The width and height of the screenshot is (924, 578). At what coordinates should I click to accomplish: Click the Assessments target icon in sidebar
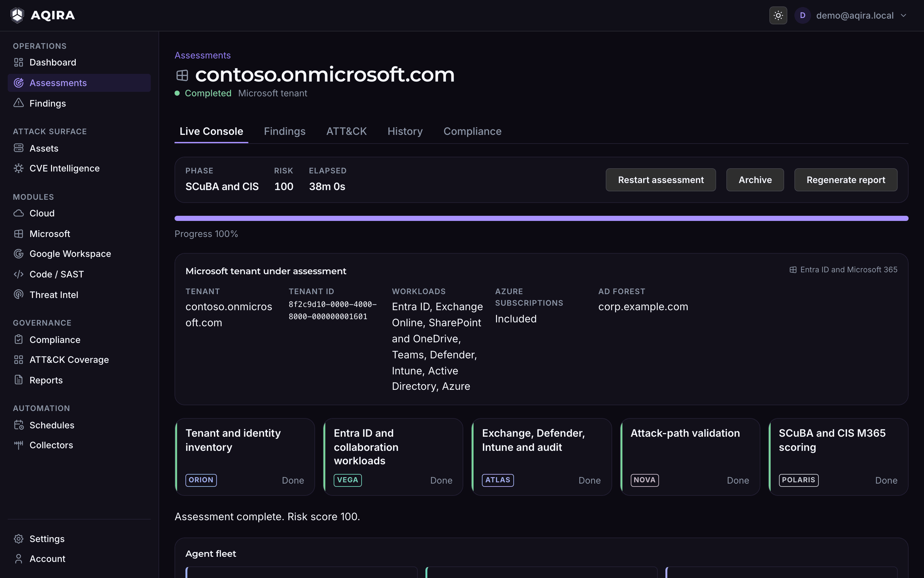[19, 83]
